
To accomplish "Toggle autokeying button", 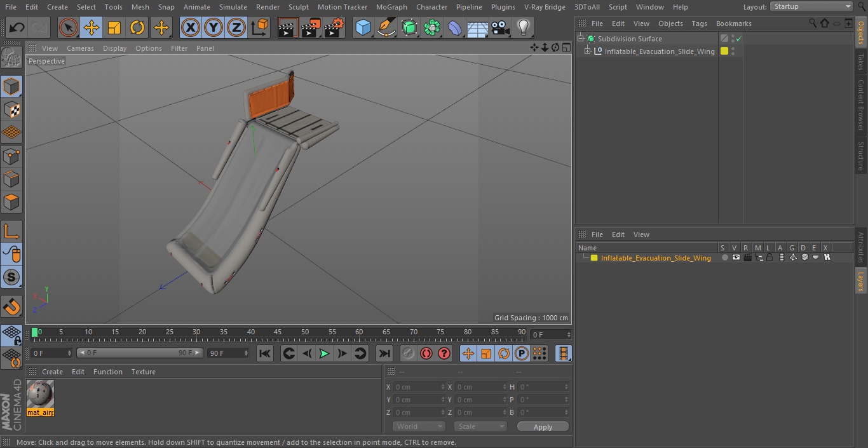I will [426, 353].
